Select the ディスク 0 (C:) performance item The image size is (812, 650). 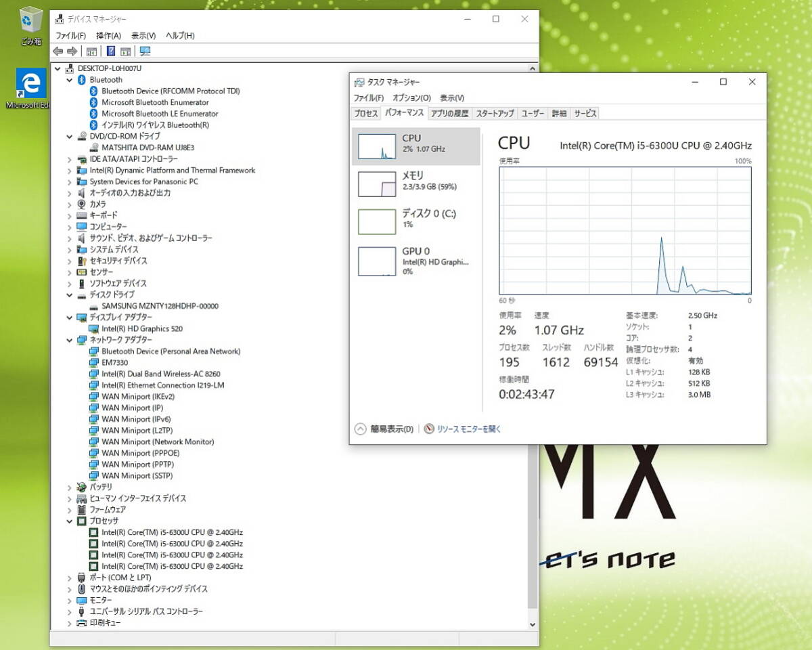[x=415, y=221]
